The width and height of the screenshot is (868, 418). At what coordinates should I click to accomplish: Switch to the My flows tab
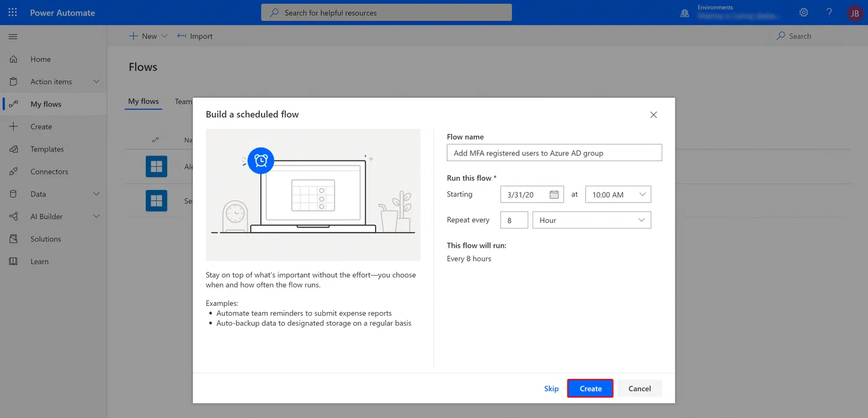143,102
